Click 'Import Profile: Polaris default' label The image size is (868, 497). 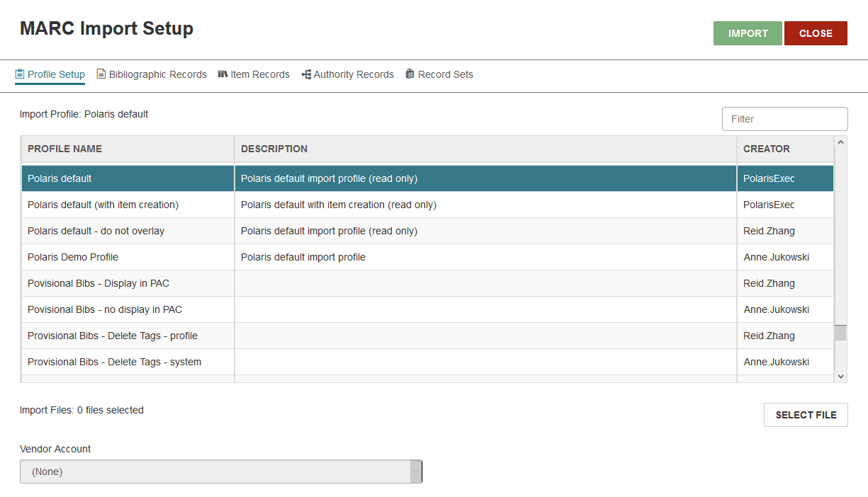[x=84, y=114]
